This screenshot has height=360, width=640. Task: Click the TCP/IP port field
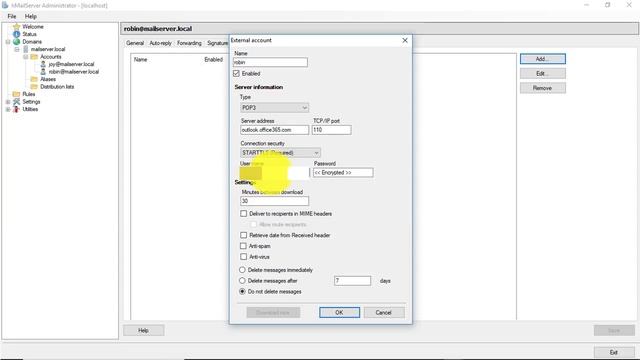tap(331, 130)
